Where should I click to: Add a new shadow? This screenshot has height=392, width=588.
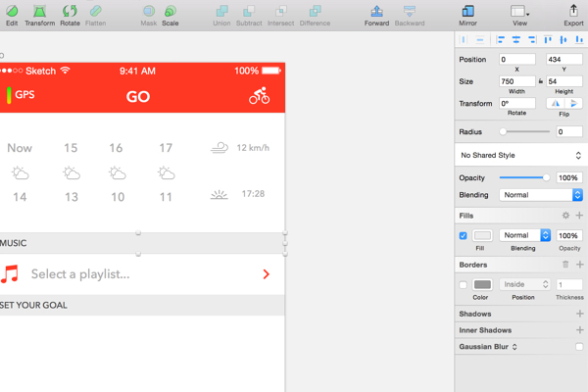[x=580, y=314]
